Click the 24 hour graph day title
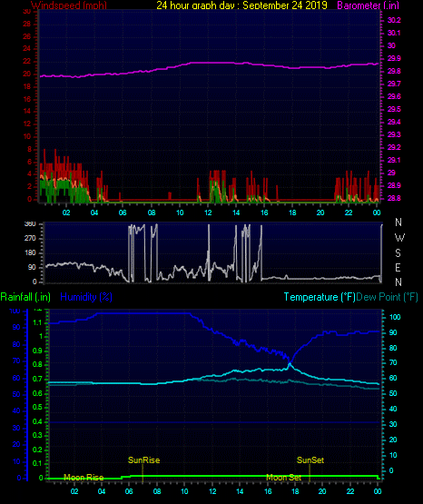Viewport: 423px width, 504px height. (x=241, y=5)
